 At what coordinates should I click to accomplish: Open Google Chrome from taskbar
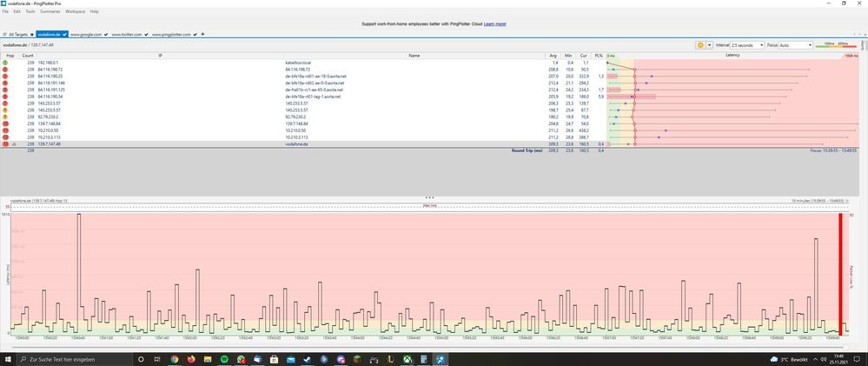pyautogui.click(x=175, y=359)
